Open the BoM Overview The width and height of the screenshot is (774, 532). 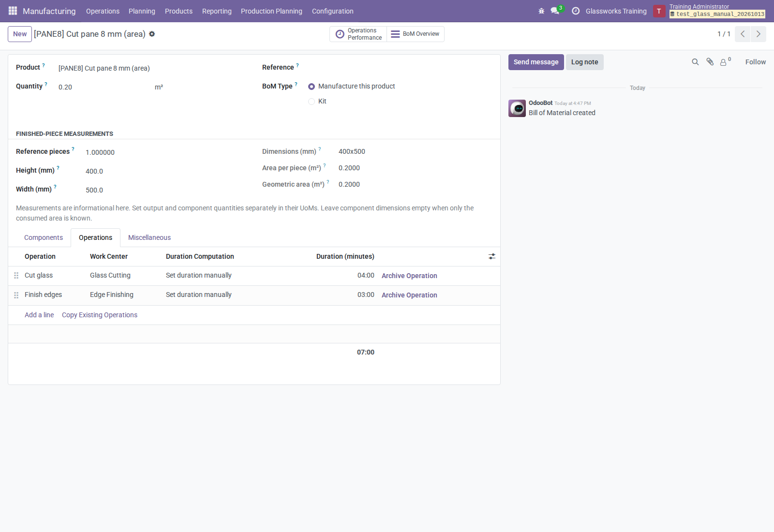pos(416,34)
